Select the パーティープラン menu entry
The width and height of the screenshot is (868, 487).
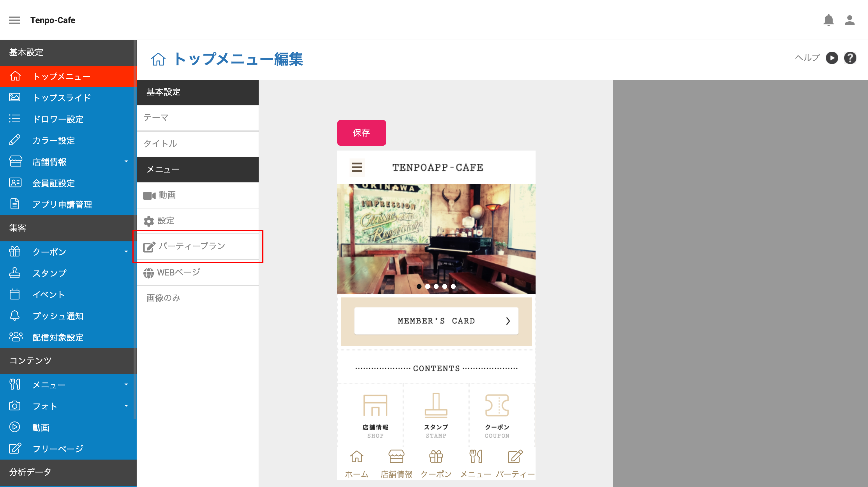point(198,247)
